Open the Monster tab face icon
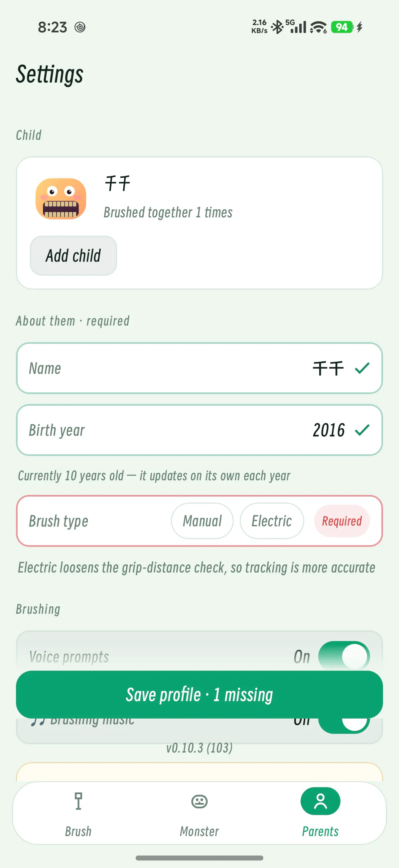The width and height of the screenshot is (399, 868). (x=199, y=801)
